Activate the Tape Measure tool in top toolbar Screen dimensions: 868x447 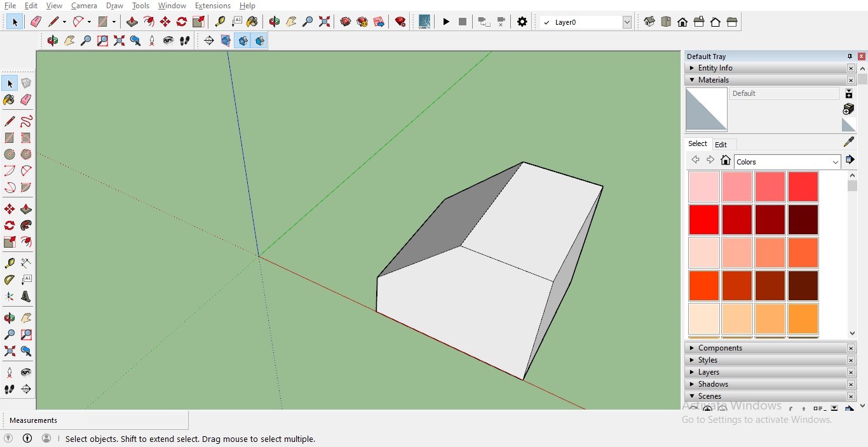point(220,22)
